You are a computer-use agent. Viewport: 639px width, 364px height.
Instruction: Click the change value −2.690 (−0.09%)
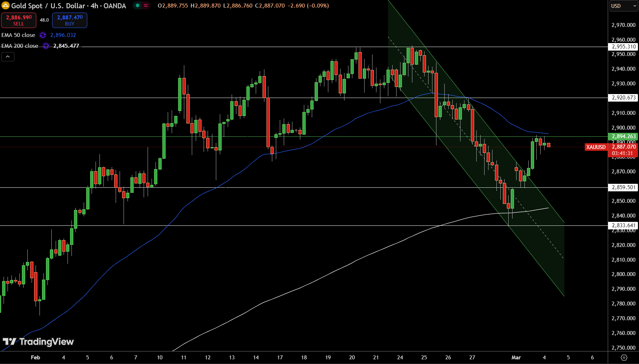click(x=308, y=6)
